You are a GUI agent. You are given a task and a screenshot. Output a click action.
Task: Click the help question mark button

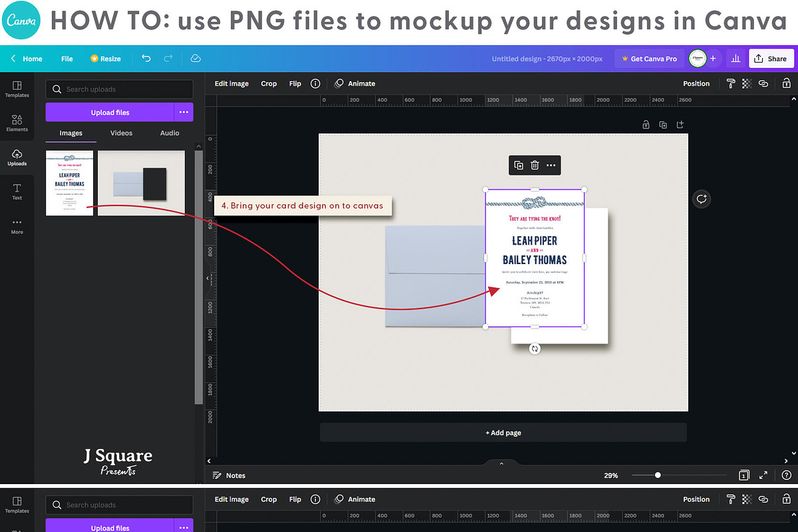[787, 475]
